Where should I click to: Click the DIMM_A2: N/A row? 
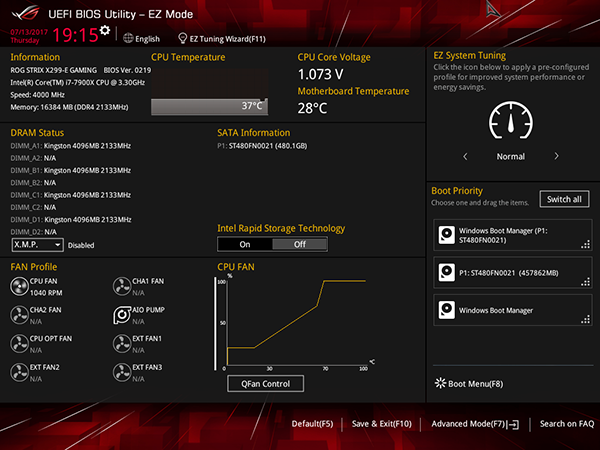[33, 158]
